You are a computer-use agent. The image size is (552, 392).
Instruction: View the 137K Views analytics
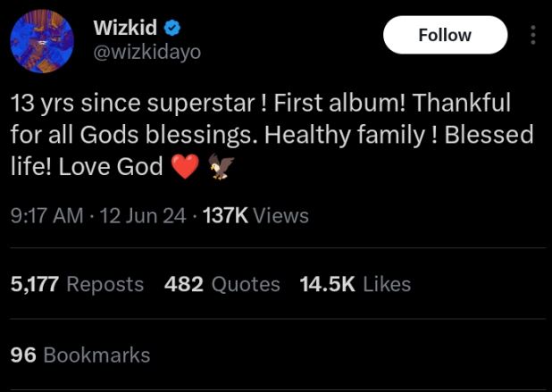255,215
